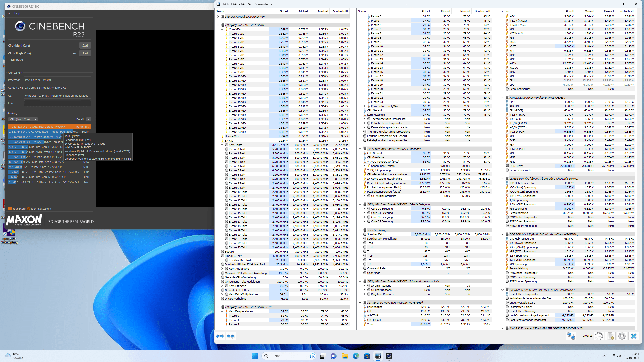Expand IA Limit Reasons node

[x=364, y=286]
